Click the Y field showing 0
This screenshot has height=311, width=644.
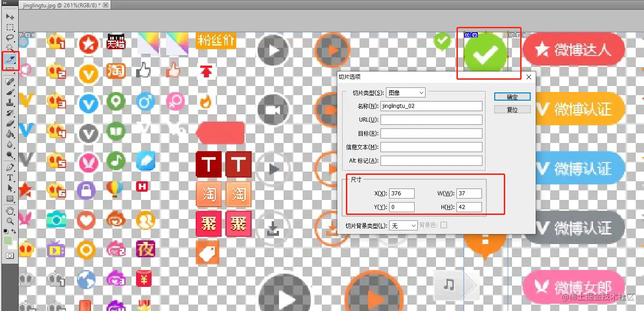pyautogui.click(x=402, y=207)
